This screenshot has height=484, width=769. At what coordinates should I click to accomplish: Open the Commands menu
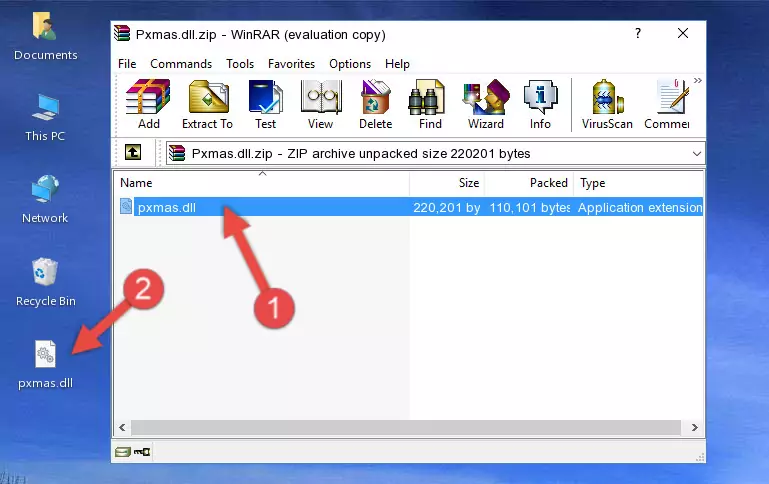[181, 64]
